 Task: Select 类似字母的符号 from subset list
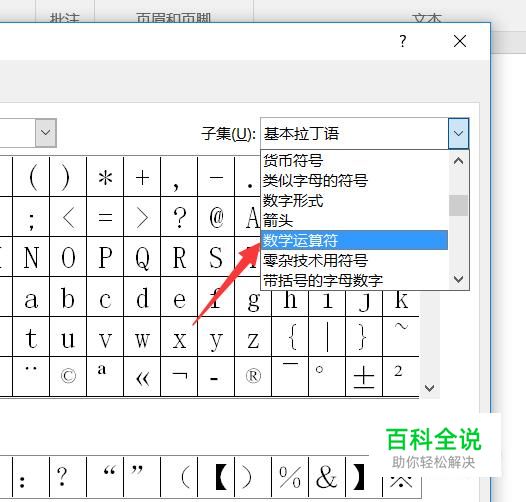[x=354, y=181]
